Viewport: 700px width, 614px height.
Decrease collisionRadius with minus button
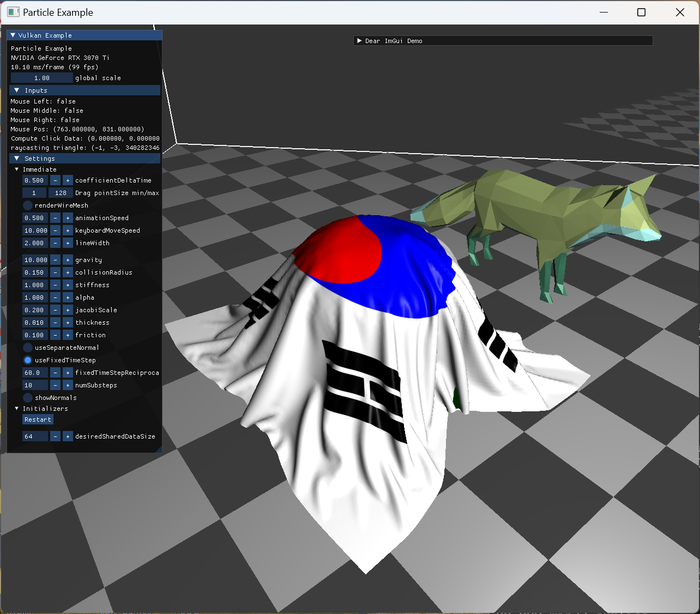click(x=55, y=272)
